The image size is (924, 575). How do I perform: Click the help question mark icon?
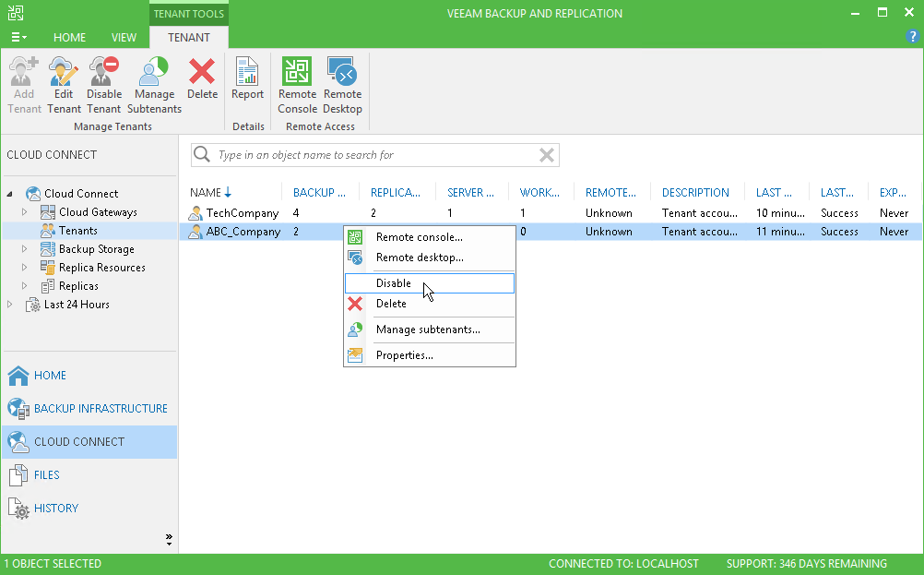coord(912,37)
